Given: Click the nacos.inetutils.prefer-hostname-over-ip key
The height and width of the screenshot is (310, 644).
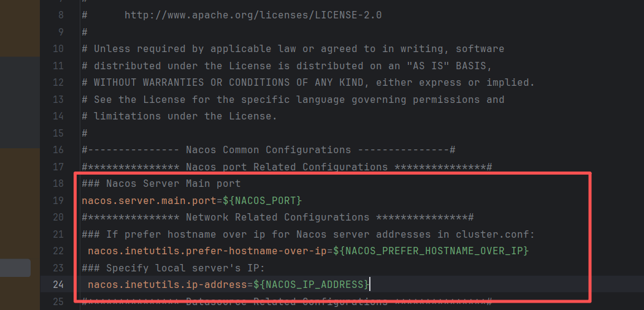Looking at the screenshot, I should coord(207,251).
